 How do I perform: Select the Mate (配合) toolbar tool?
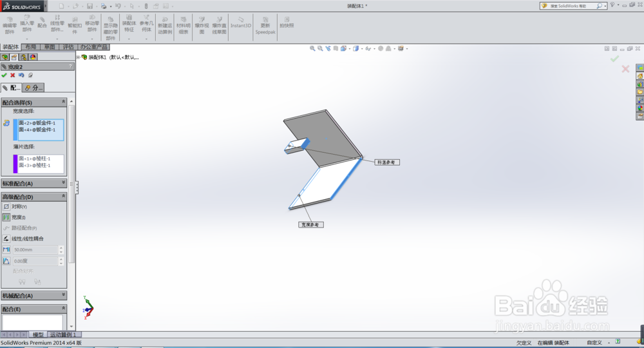pyautogui.click(x=42, y=22)
